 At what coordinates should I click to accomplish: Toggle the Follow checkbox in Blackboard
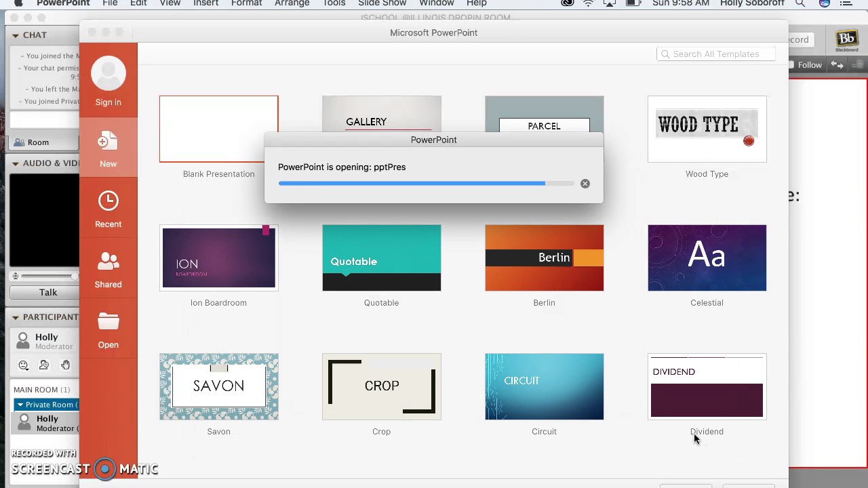791,65
